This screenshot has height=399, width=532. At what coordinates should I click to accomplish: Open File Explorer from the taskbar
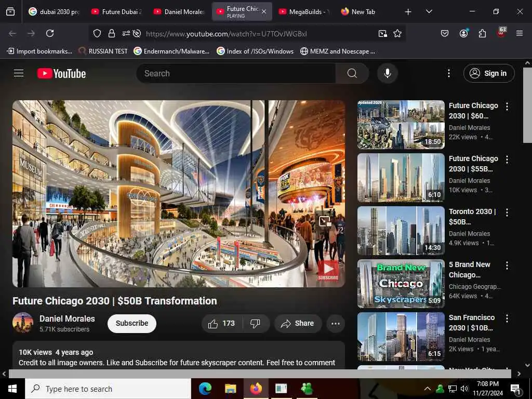point(230,389)
